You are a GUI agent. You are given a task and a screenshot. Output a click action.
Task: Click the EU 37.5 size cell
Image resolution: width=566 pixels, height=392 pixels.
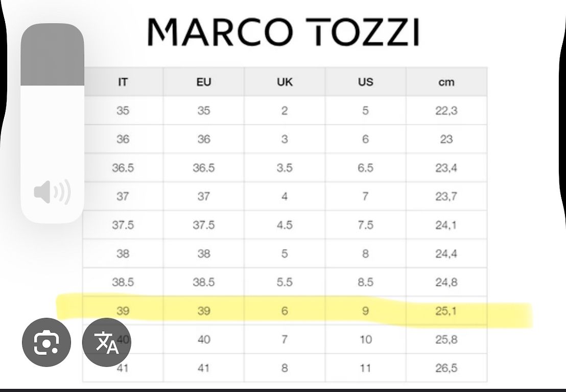(203, 225)
